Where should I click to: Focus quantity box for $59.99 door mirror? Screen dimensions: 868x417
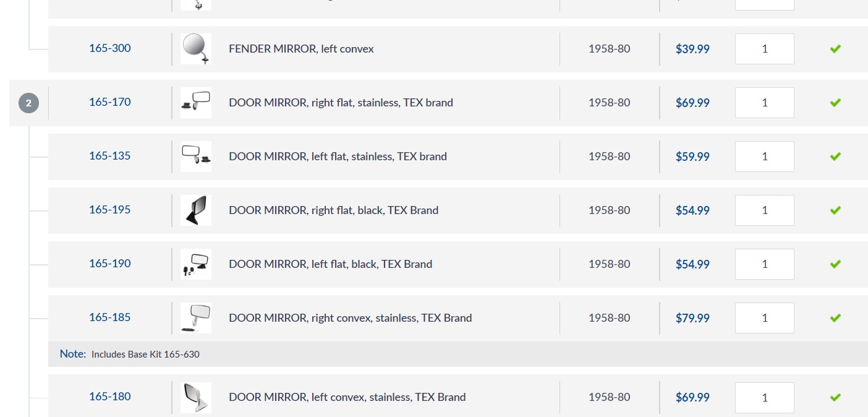765,157
